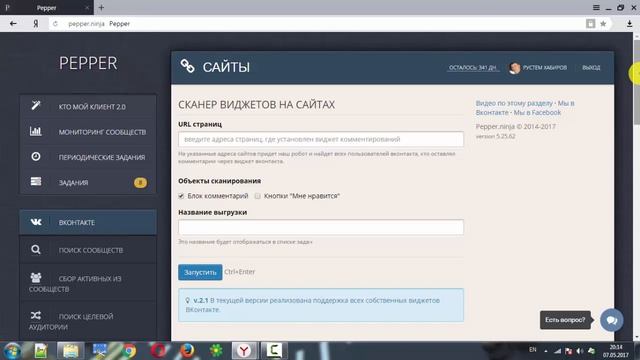Open a new browser tab

pos(101,7)
